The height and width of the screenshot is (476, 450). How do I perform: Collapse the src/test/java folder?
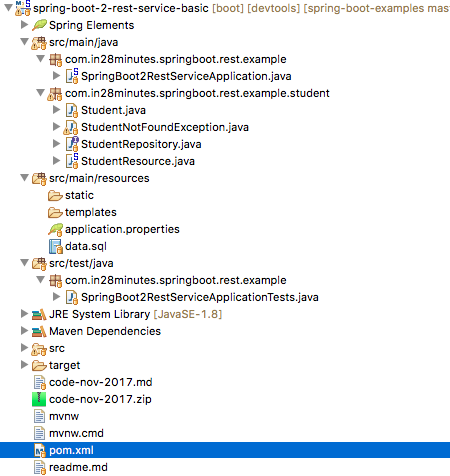tap(24, 262)
